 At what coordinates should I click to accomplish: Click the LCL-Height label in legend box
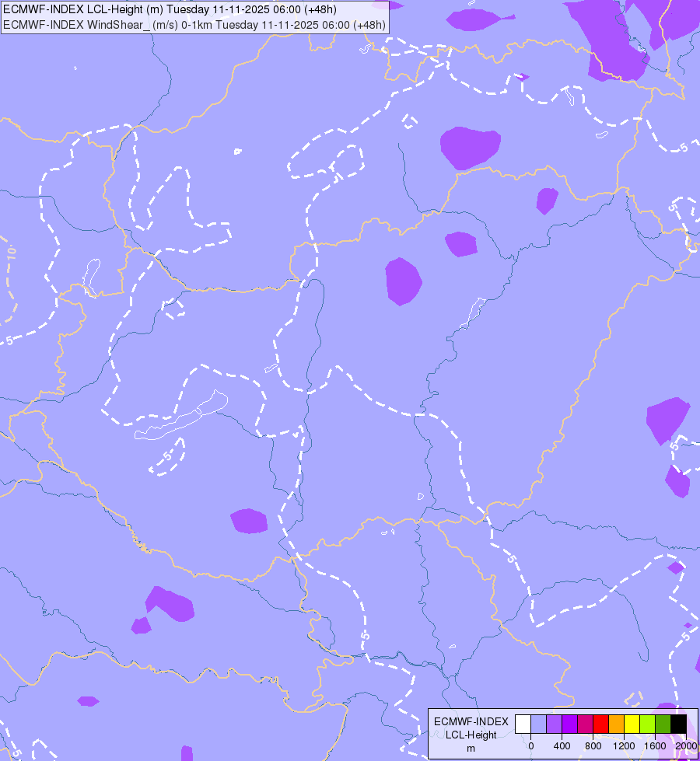coord(471,735)
